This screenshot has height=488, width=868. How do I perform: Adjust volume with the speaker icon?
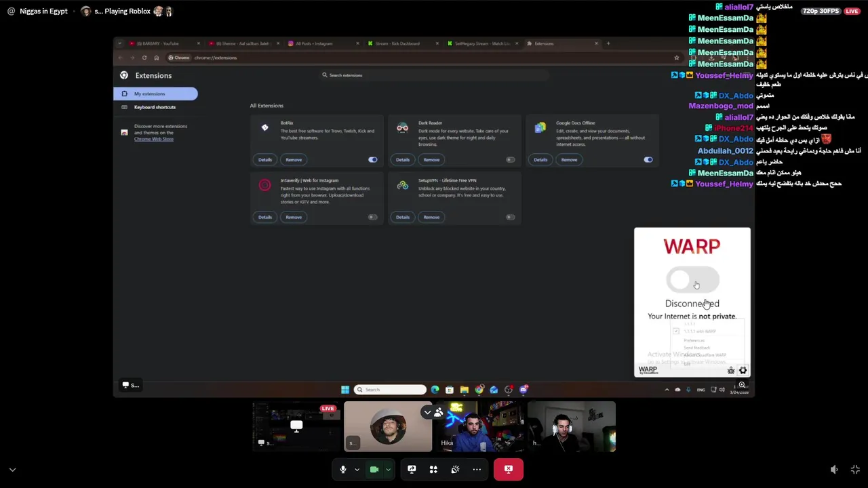click(x=834, y=469)
